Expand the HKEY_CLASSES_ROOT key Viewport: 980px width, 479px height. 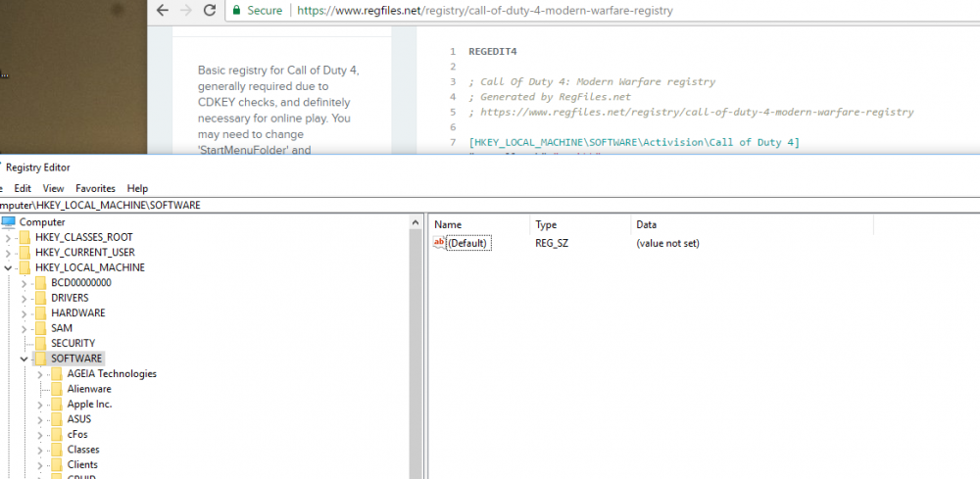point(9,237)
